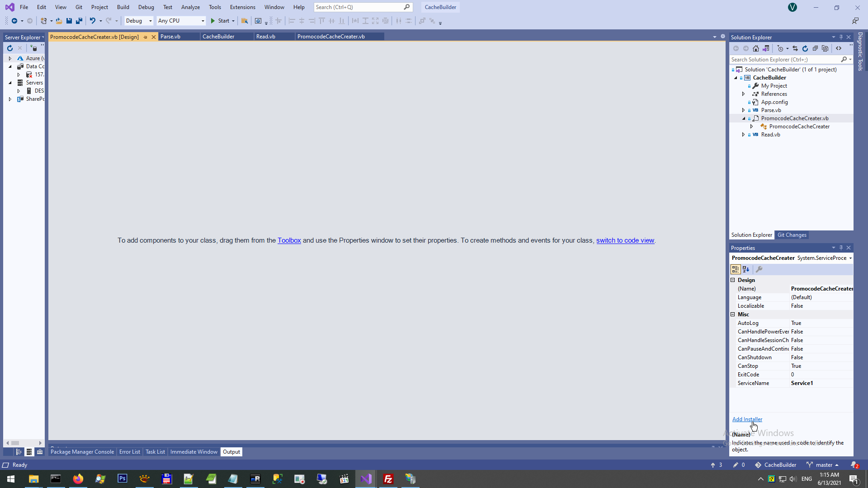Click the Undo icon in toolbar
This screenshot has height=488, width=868.
click(x=92, y=21)
